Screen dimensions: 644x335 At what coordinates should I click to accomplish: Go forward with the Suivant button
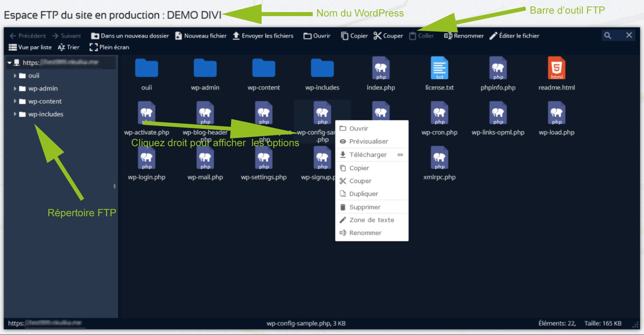[x=66, y=36]
